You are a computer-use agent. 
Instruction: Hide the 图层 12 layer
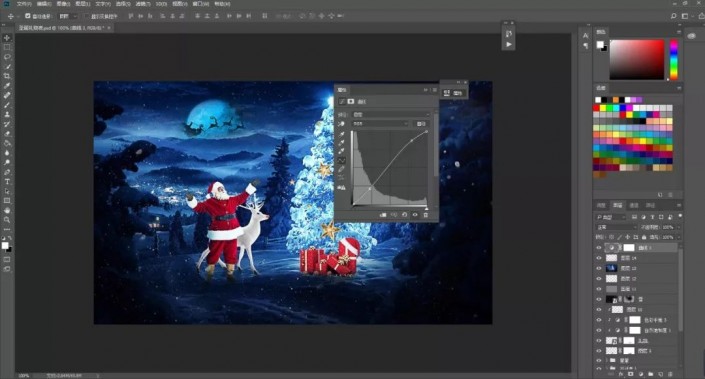tap(598, 279)
